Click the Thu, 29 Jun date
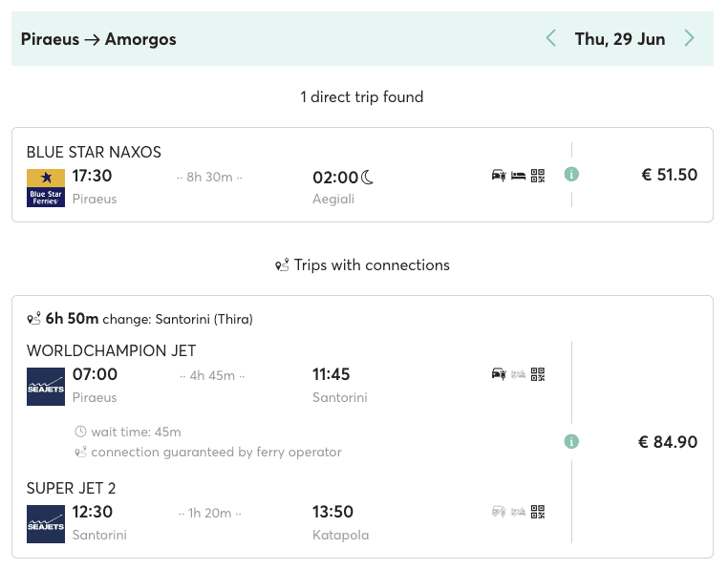Image resolution: width=728 pixels, height=570 pixels. (619, 39)
